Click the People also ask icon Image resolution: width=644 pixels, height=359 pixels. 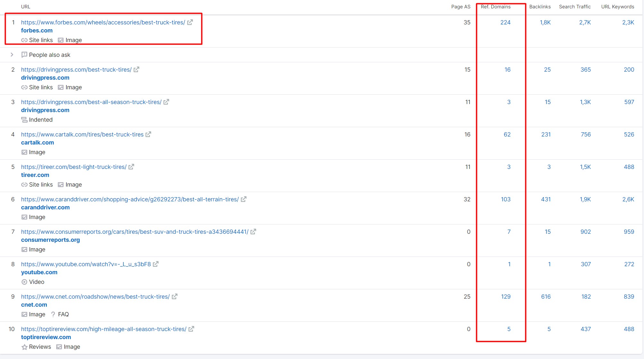(24, 55)
